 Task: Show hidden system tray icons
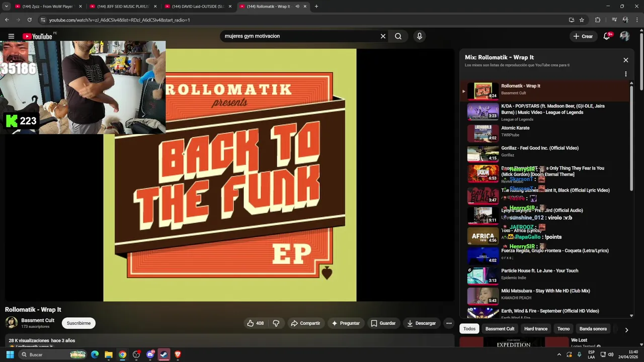point(558,354)
